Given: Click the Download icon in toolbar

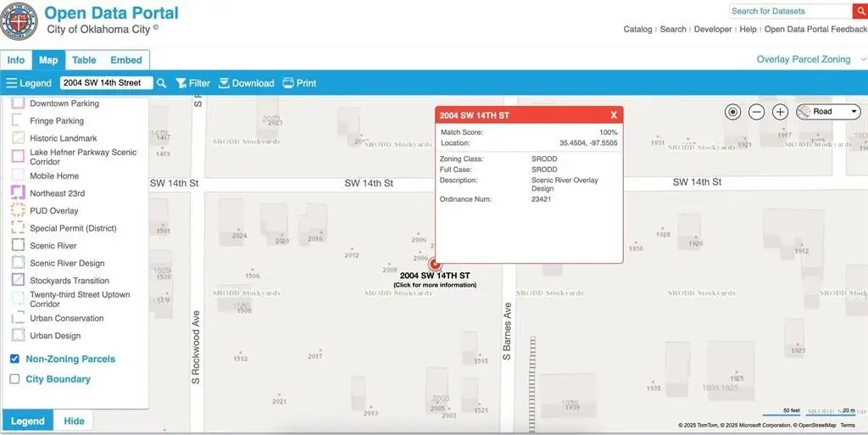Looking at the screenshot, I should point(225,83).
